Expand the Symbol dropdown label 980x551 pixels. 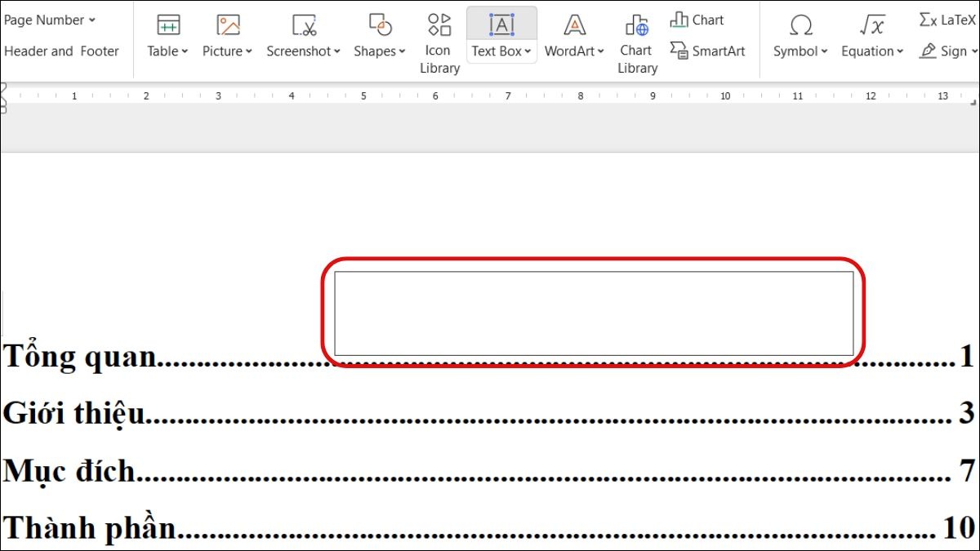tap(801, 51)
